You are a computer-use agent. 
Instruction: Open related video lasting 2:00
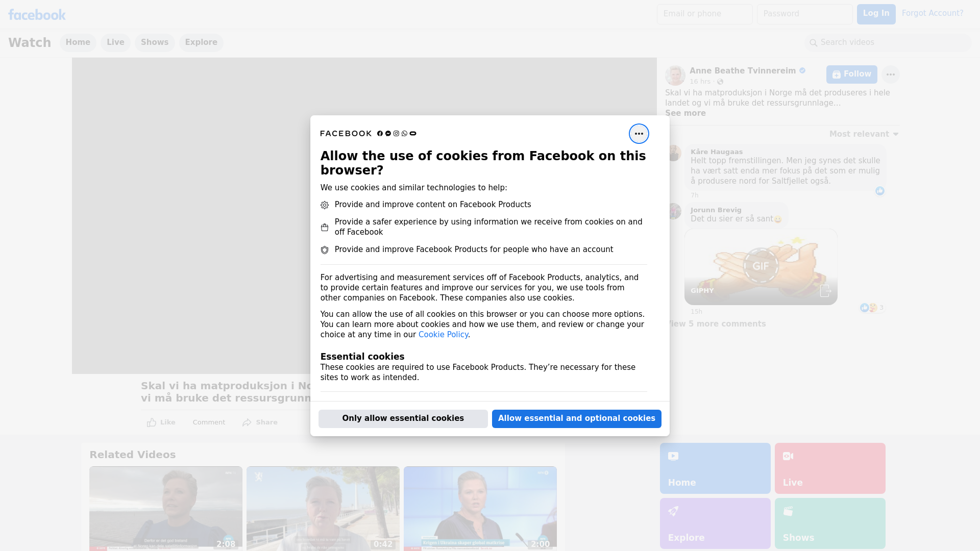click(x=480, y=509)
